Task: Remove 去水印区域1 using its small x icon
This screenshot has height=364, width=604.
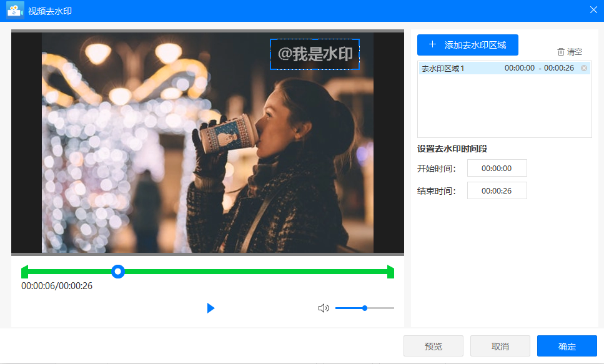Action: click(584, 68)
